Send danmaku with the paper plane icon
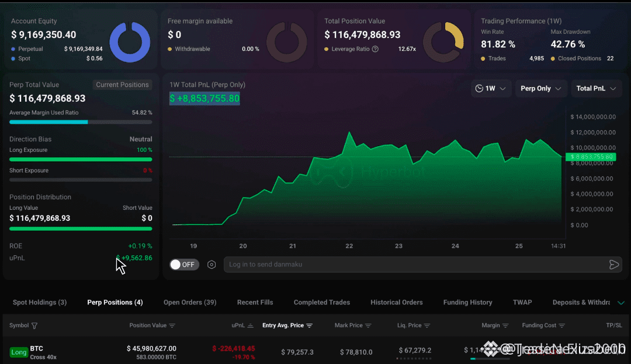 click(613, 265)
